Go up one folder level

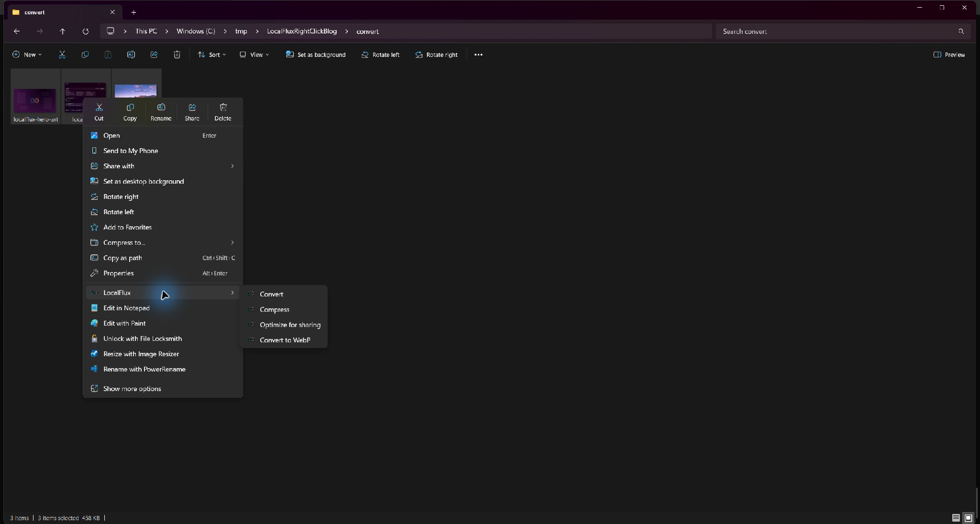(62, 31)
